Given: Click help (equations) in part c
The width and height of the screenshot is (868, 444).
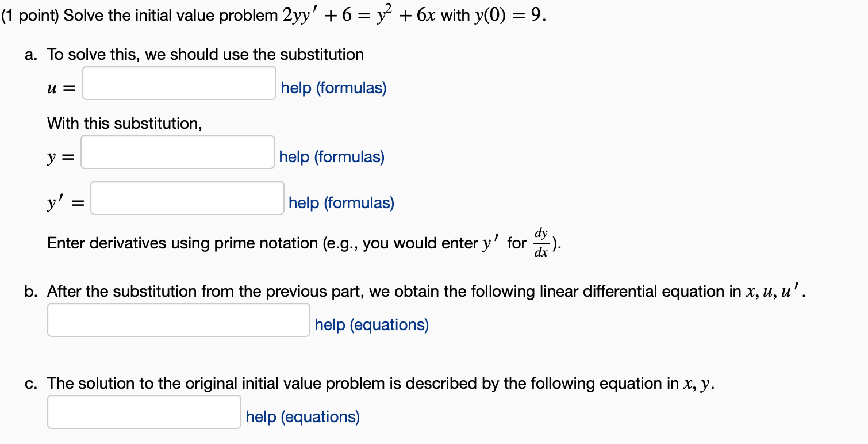Looking at the screenshot, I should pos(303,416).
